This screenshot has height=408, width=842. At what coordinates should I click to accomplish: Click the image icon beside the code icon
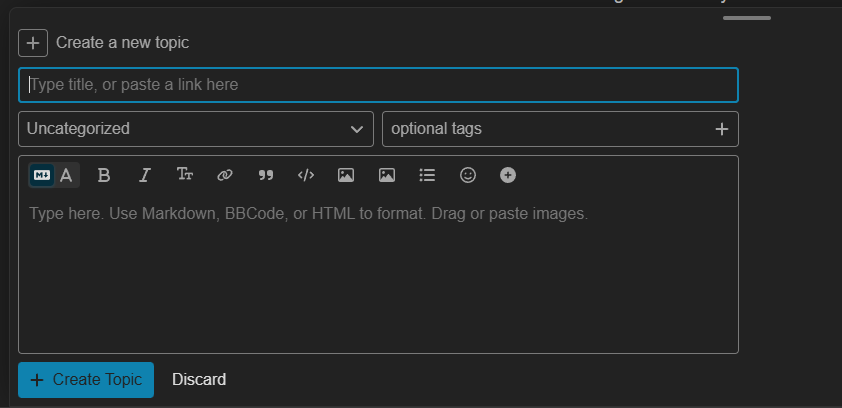(346, 175)
